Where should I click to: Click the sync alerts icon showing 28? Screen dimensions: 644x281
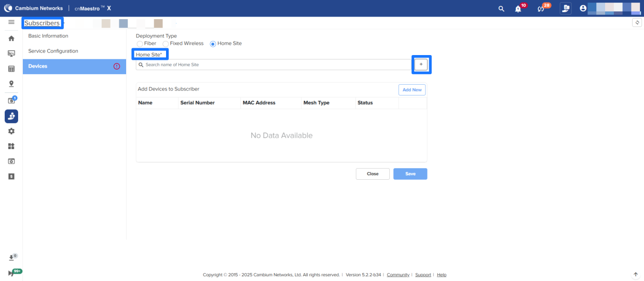(x=541, y=9)
